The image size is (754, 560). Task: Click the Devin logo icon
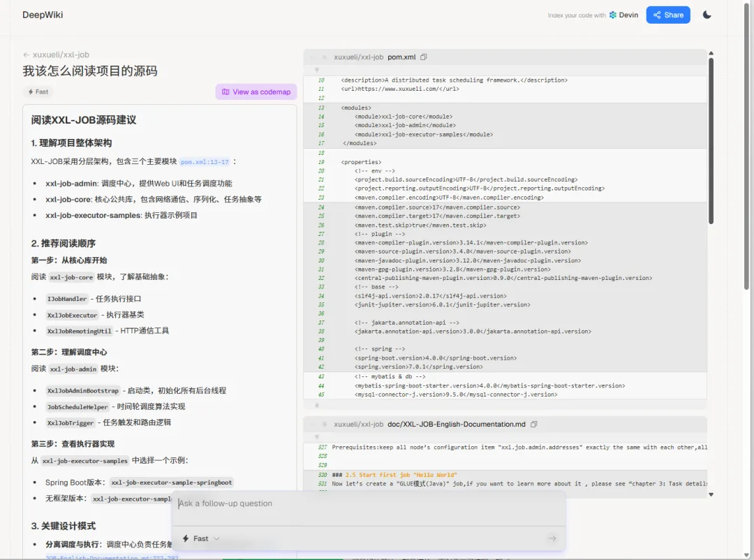(613, 15)
